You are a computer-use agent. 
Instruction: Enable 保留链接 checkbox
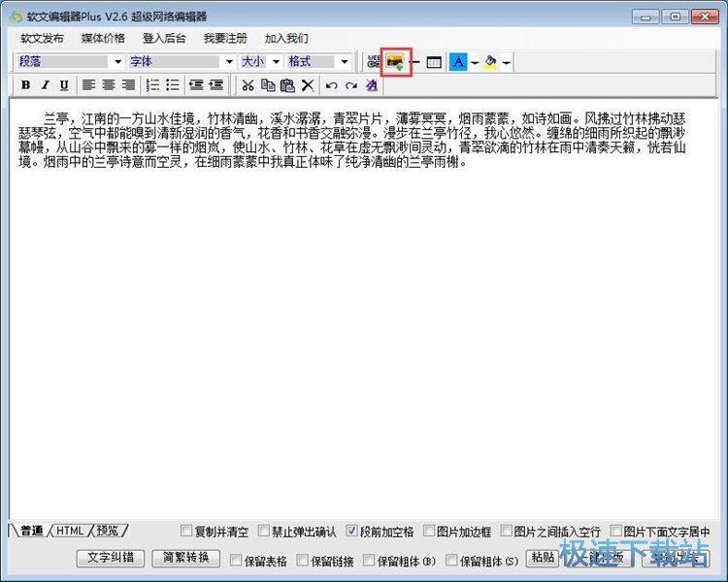[x=302, y=561]
